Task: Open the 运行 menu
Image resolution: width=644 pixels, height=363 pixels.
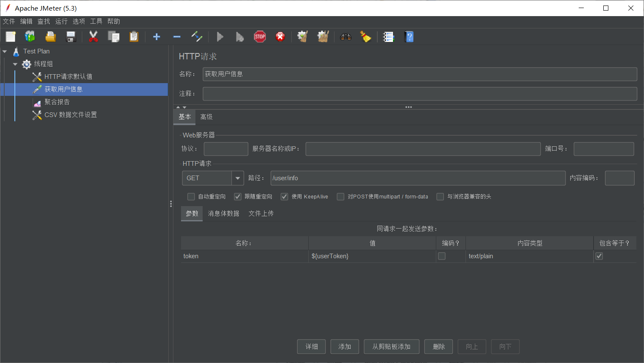Action: coord(61,21)
